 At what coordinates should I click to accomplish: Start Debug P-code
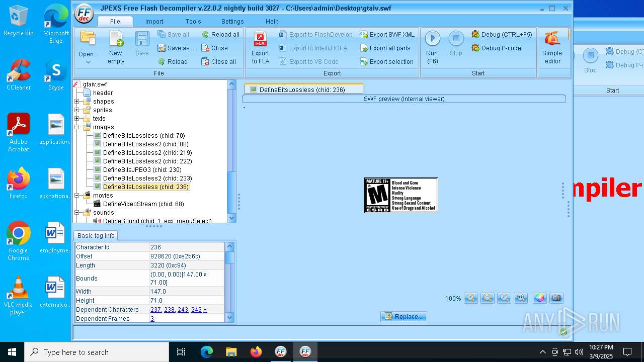[496, 48]
